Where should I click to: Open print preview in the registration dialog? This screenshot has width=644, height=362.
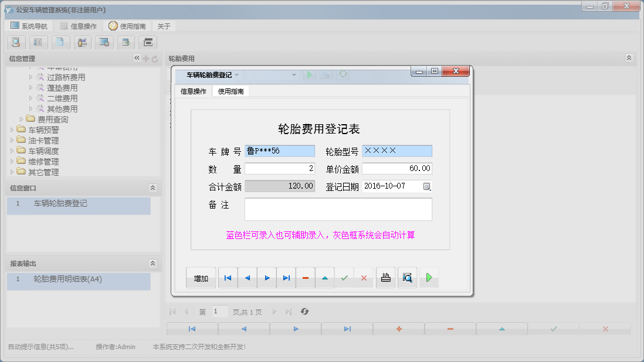click(x=407, y=277)
